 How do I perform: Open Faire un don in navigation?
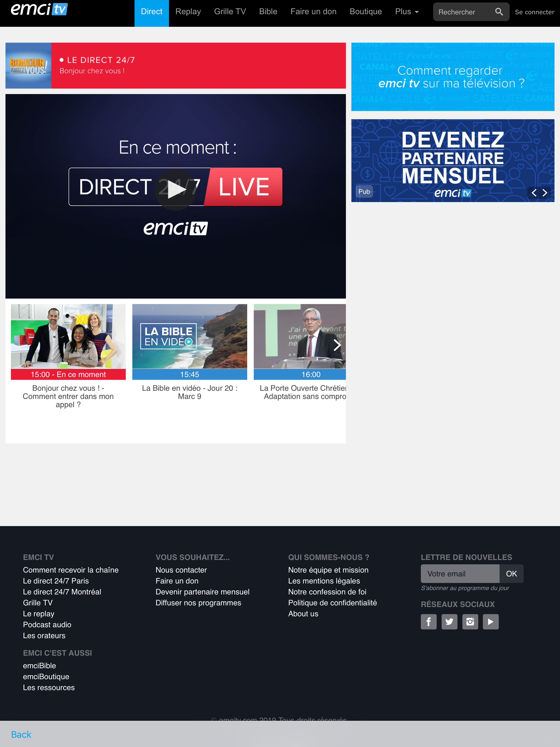(313, 12)
